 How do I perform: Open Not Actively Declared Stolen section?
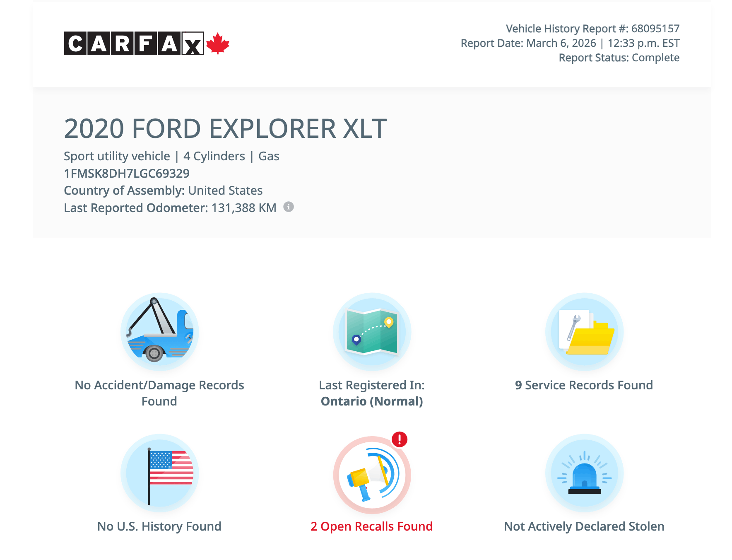coord(584,526)
